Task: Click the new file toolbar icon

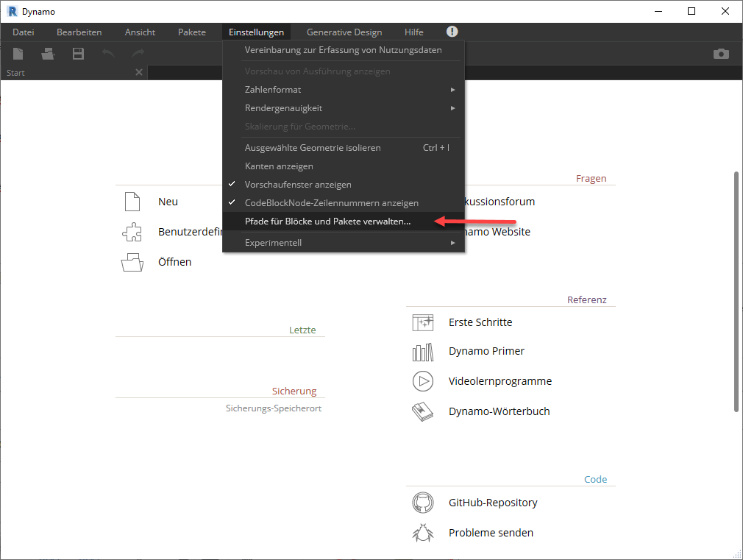Action: (18, 54)
